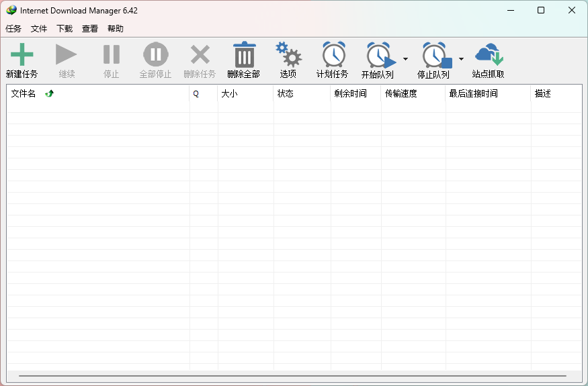Click the green sort arrow beside 文件名
The image size is (588, 386).
(x=49, y=93)
